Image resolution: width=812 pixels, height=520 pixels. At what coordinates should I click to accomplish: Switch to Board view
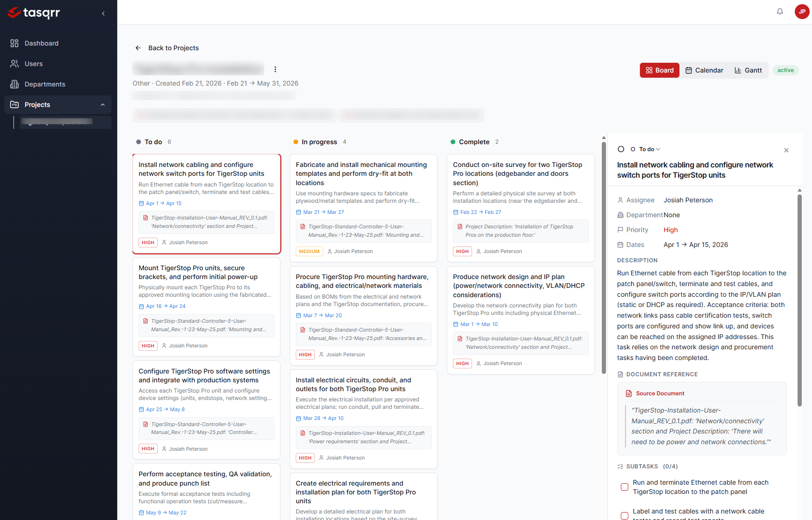pyautogui.click(x=659, y=70)
